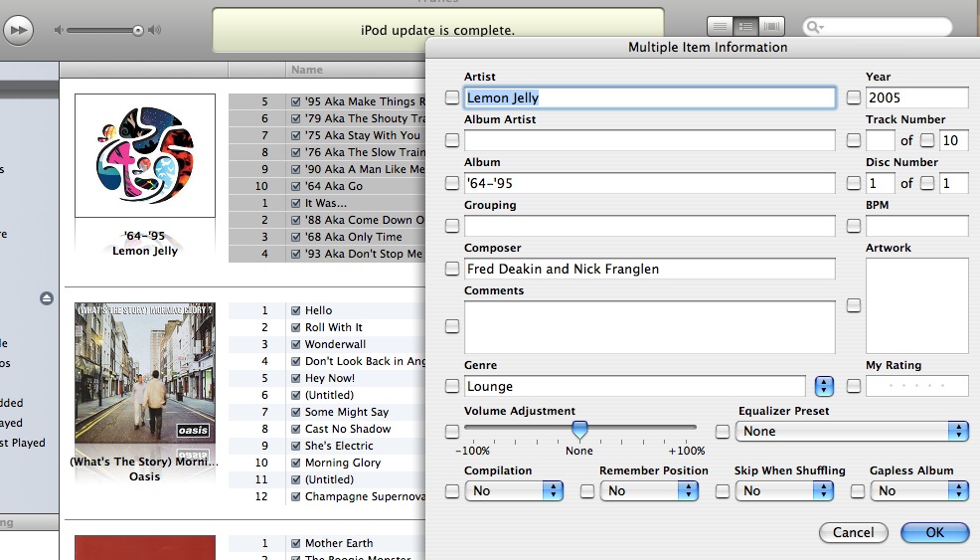Viewport: 980px width, 560px height.
Task: Click the Year field showing 2005
Action: click(x=916, y=97)
